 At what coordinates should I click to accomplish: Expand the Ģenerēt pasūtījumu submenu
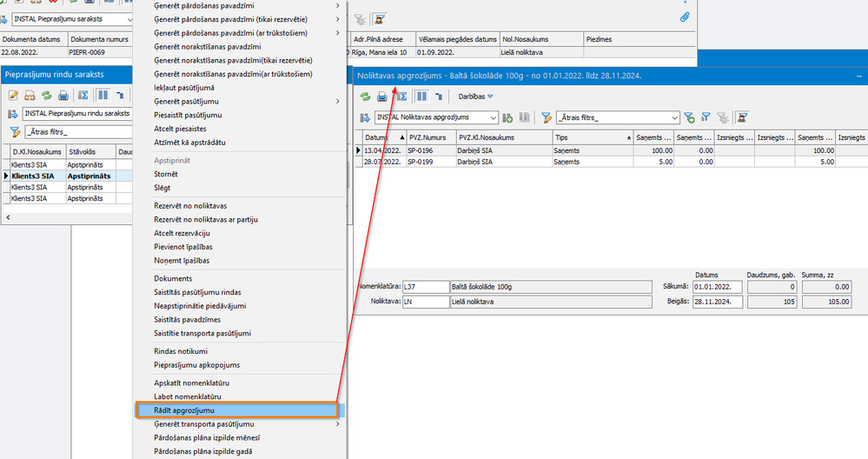coord(338,102)
